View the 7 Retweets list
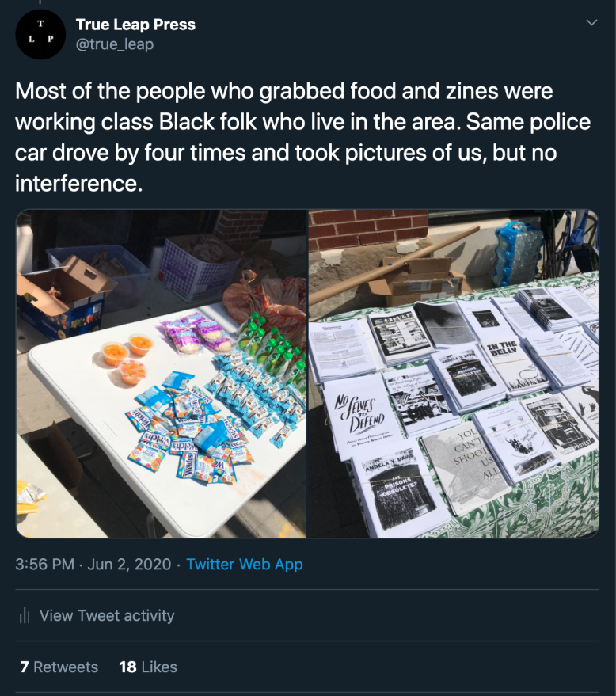The height and width of the screenshot is (696, 616). tap(59, 667)
